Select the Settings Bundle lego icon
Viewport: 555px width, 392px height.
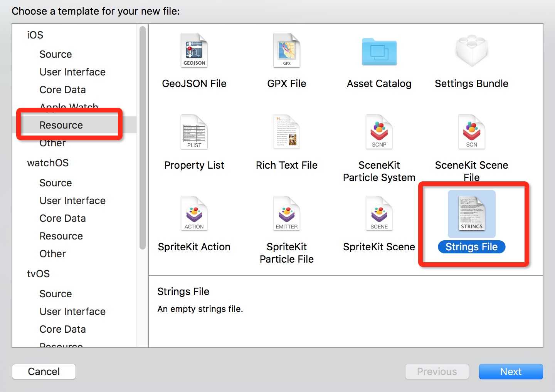(471, 51)
